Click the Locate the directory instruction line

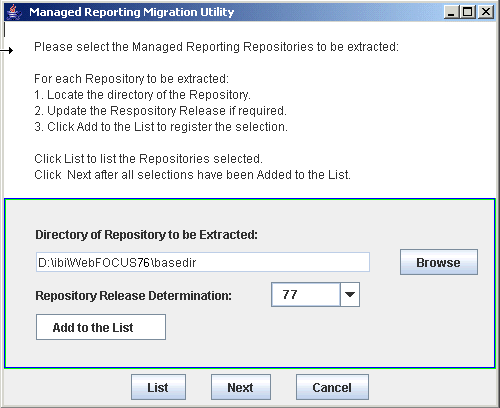coord(142,95)
